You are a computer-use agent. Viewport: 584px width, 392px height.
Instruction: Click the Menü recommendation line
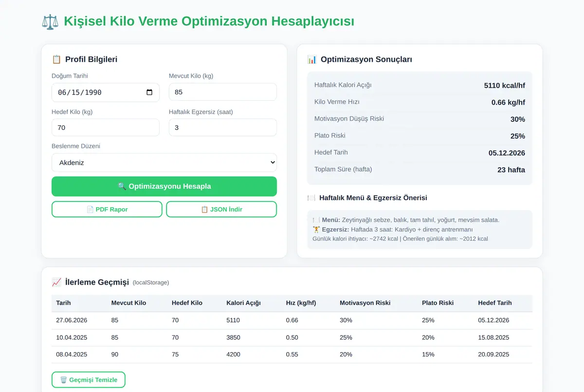tap(406, 220)
